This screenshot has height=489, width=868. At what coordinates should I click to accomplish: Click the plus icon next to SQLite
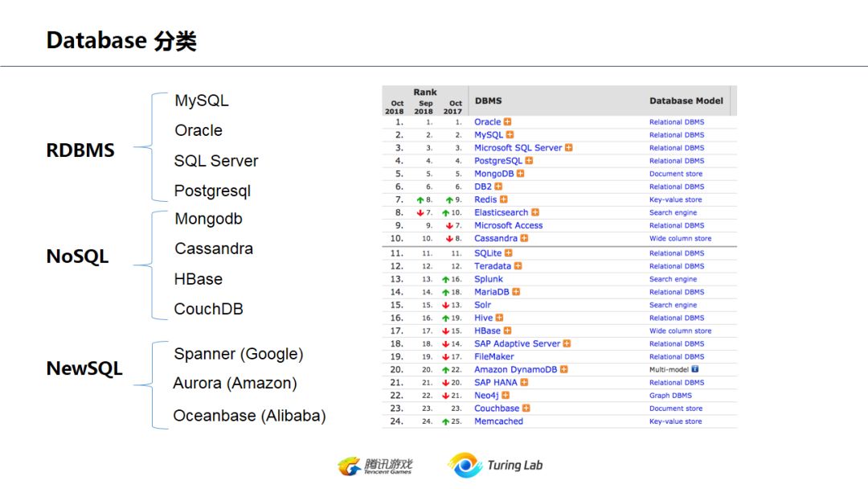[508, 253]
